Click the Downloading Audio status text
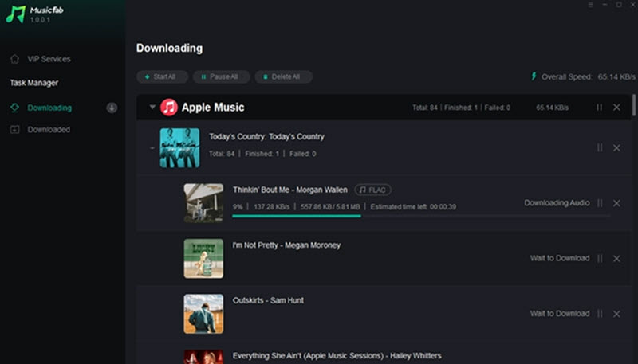This screenshot has height=364, width=638. click(557, 203)
